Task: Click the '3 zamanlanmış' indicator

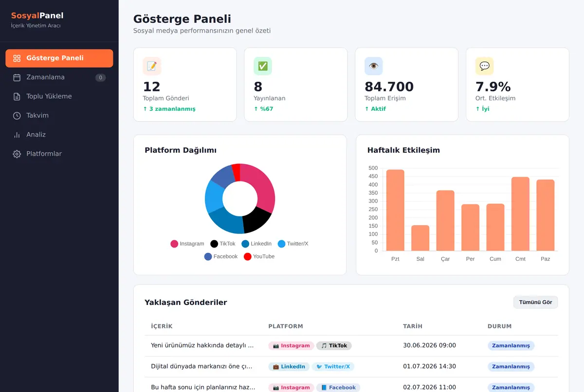Action: [169, 109]
